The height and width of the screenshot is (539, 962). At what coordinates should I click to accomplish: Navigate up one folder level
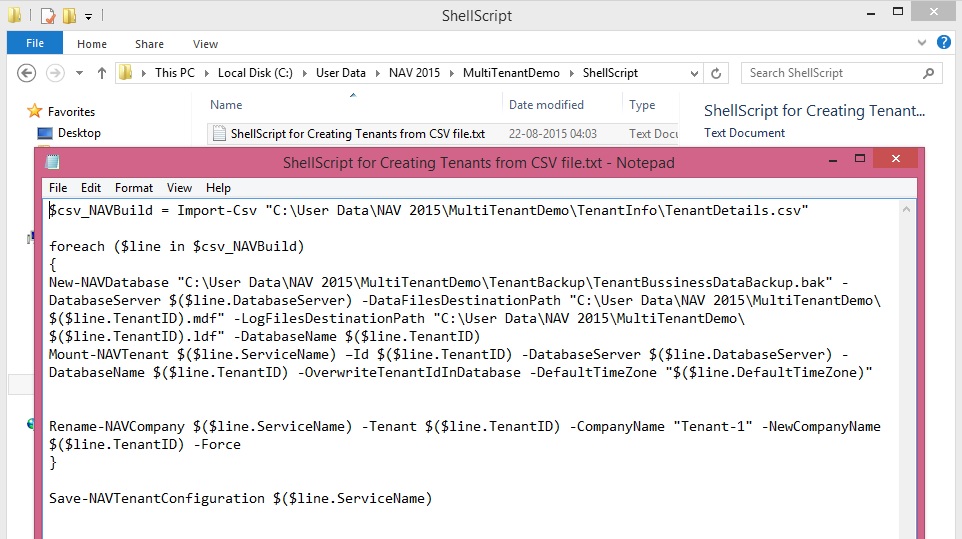101,73
